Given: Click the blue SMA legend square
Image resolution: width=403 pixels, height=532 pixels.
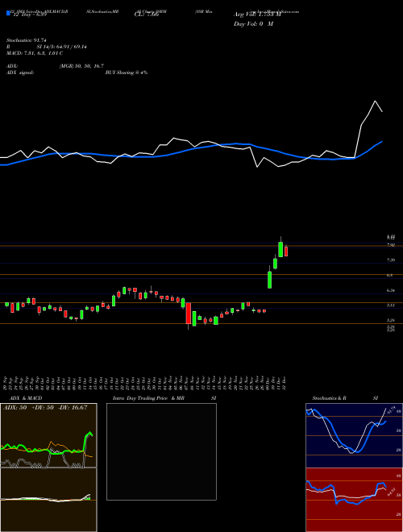Looking at the screenshot, I should (8, 14).
